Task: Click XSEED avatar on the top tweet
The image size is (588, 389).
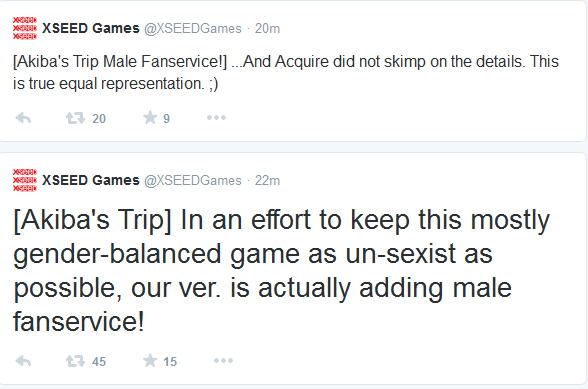Action: (x=25, y=28)
